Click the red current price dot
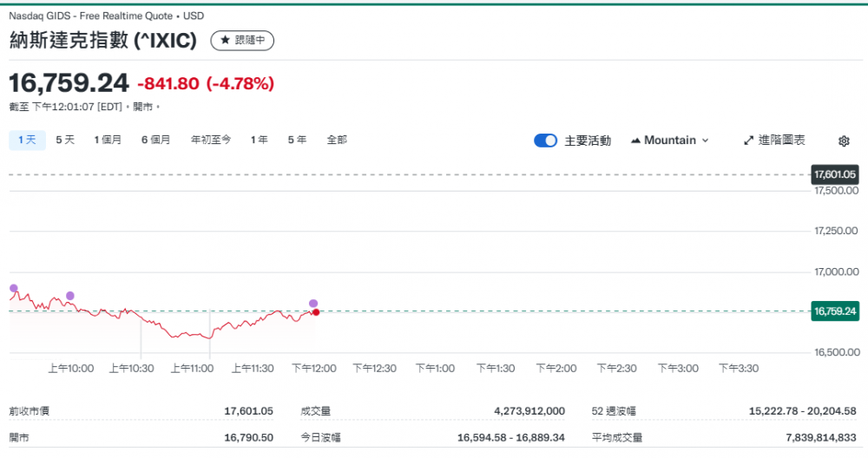This screenshot has height=458, width=868. coord(316,311)
